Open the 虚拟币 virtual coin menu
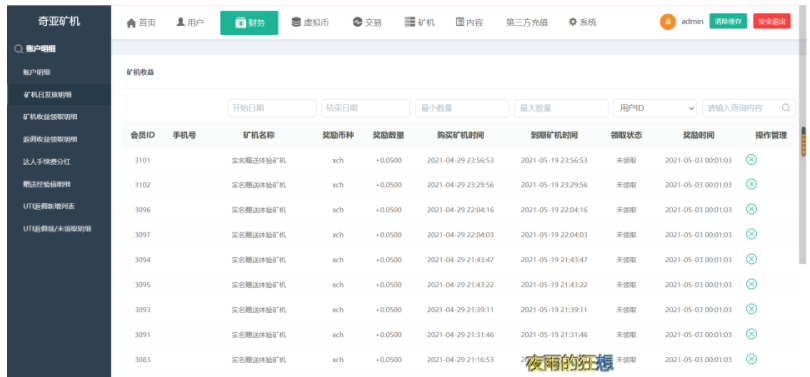Screen dimensions: 810x377 (x=310, y=22)
